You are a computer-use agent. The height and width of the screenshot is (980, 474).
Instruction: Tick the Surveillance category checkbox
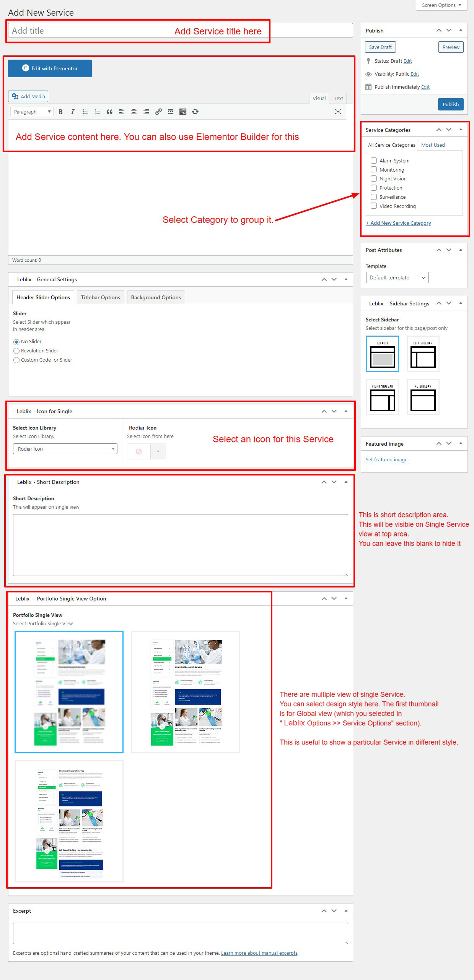point(374,197)
